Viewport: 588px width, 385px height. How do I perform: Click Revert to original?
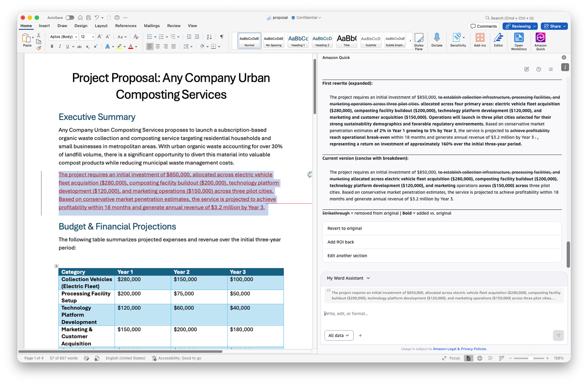(x=442, y=229)
